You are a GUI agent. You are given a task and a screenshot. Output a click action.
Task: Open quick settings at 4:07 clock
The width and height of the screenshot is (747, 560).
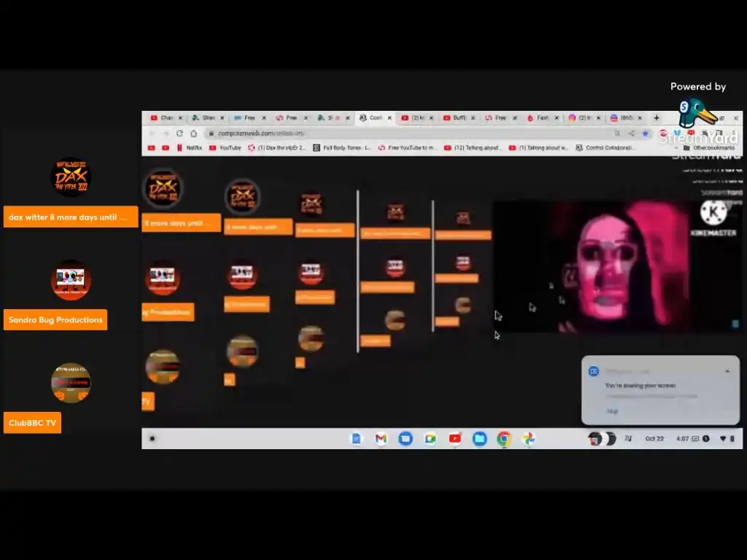(x=682, y=438)
